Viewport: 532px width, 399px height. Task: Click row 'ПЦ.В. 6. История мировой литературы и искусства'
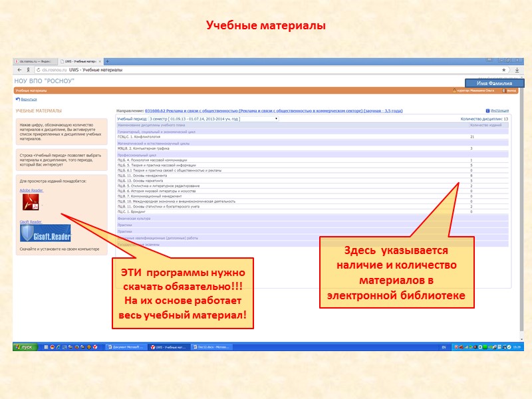(312, 191)
